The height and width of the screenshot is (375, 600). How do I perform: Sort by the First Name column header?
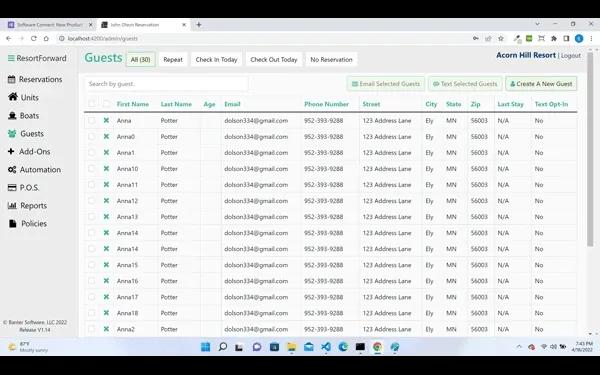[133, 104]
